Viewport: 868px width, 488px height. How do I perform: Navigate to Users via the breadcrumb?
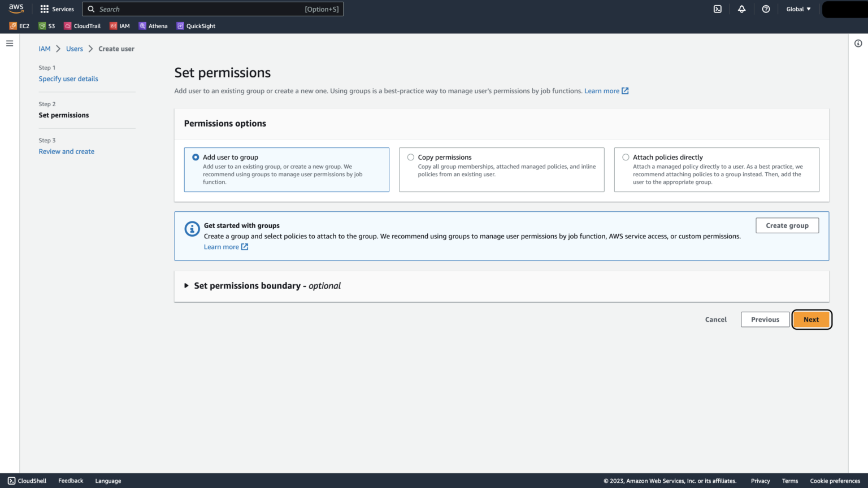click(74, 49)
